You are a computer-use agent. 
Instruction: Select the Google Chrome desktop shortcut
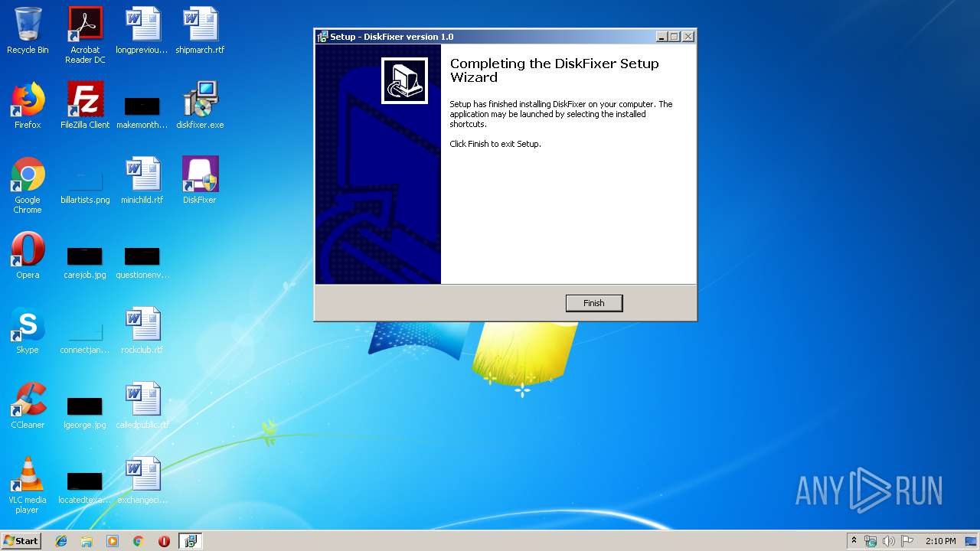click(x=28, y=185)
